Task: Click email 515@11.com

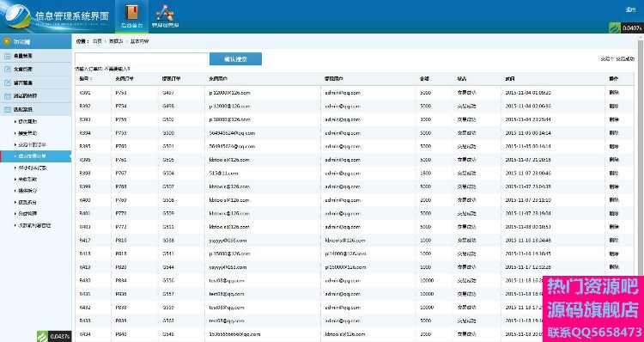Action: pos(223,173)
